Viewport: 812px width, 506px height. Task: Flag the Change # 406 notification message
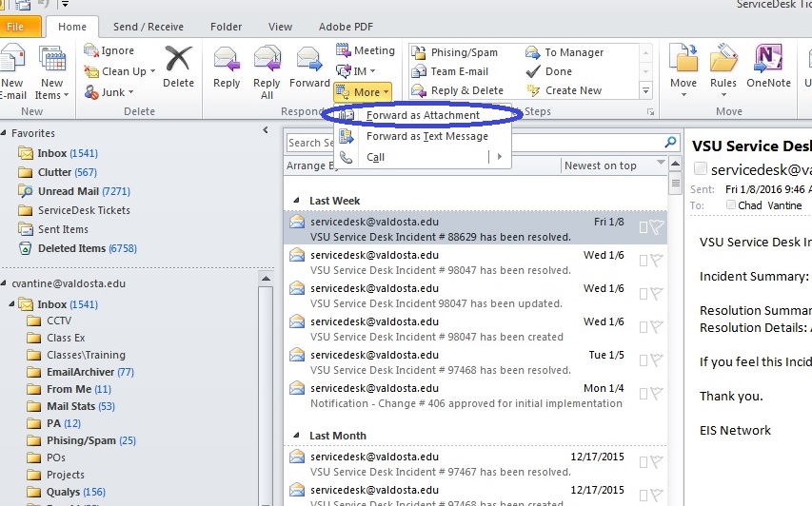click(657, 393)
